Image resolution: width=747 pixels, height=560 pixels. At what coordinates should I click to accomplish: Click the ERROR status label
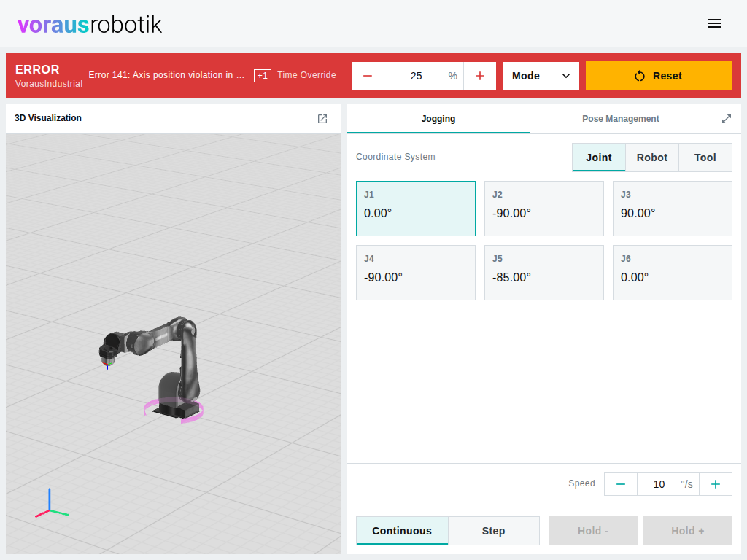click(37, 69)
